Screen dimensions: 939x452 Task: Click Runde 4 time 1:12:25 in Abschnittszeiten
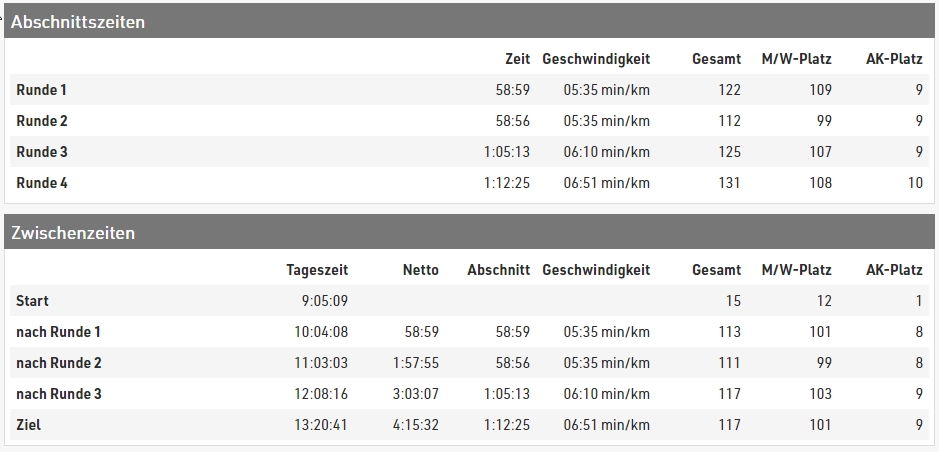point(507,183)
